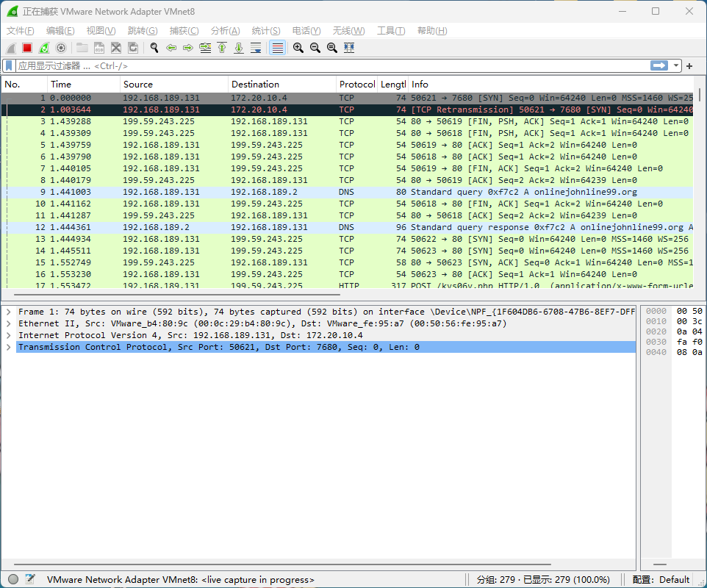Open the display filter history dropdown
Viewport: 707px width, 588px height.
[x=676, y=65]
